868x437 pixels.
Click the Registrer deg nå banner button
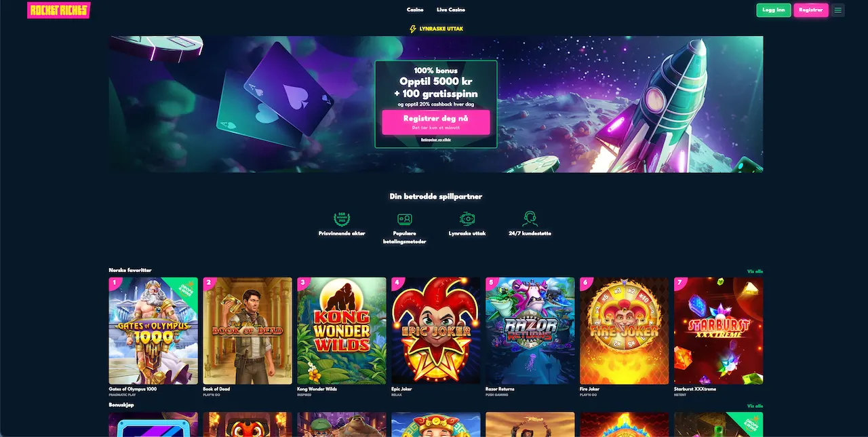click(436, 122)
